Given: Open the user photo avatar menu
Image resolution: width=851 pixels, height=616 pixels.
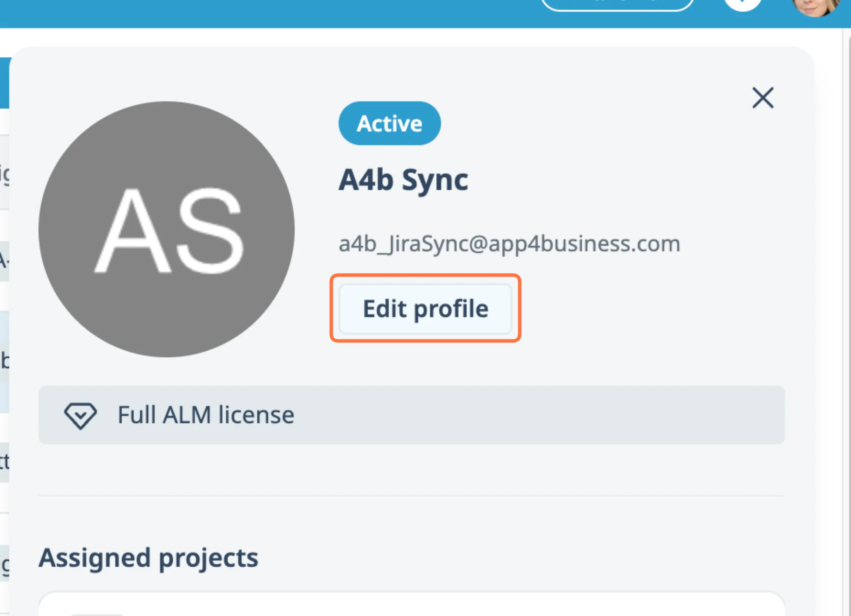Looking at the screenshot, I should (816, 7).
